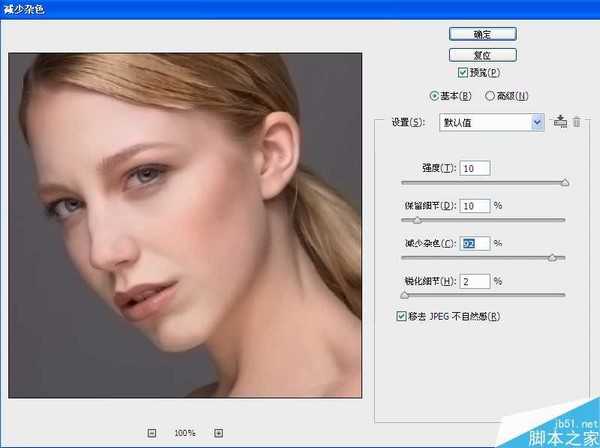Select the 高级 (Advanced) radio option
Screen dimensions: 600x448
click(x=490, y=96)
